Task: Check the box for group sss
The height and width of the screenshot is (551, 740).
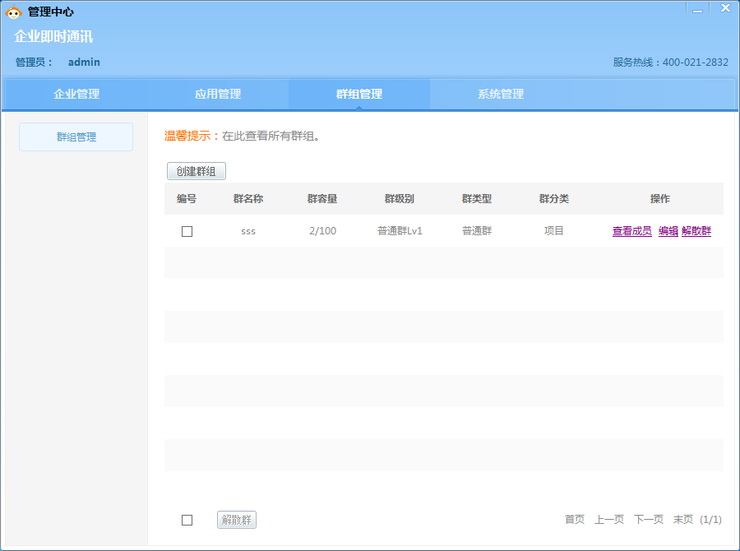Action: click(187, 231)
